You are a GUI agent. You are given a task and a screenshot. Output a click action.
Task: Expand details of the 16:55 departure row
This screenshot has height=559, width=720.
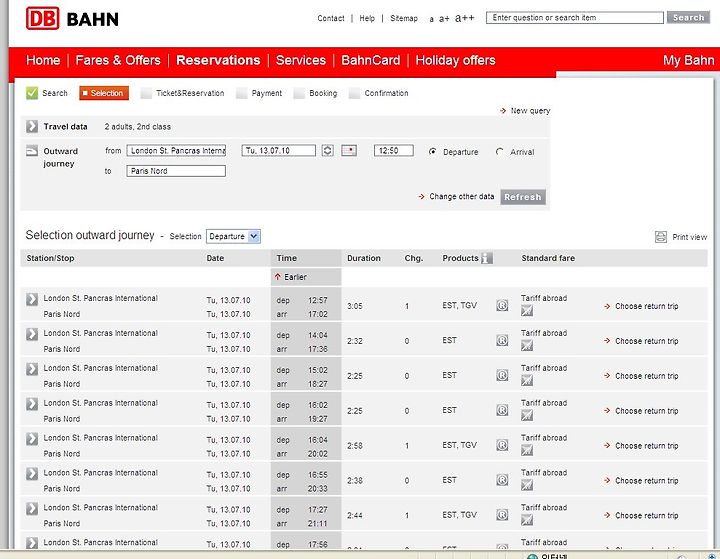pyautogui.click(x=32, y=474)
